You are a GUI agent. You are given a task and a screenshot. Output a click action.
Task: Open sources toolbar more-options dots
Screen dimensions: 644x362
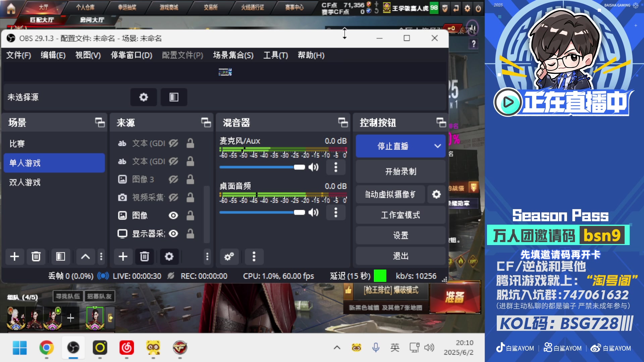point(207,257)
